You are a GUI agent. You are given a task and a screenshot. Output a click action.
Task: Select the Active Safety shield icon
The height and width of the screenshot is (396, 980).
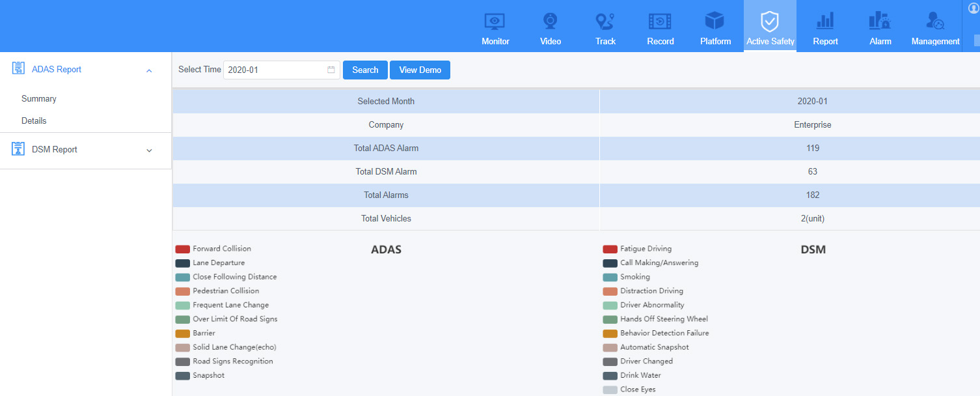pos(770,21)
